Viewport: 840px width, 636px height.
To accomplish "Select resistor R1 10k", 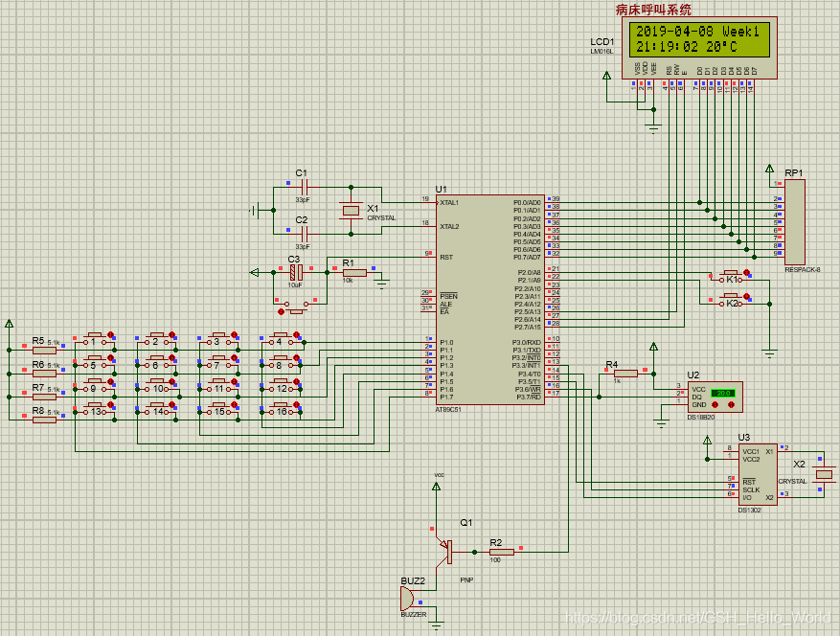I will point(354,273).
